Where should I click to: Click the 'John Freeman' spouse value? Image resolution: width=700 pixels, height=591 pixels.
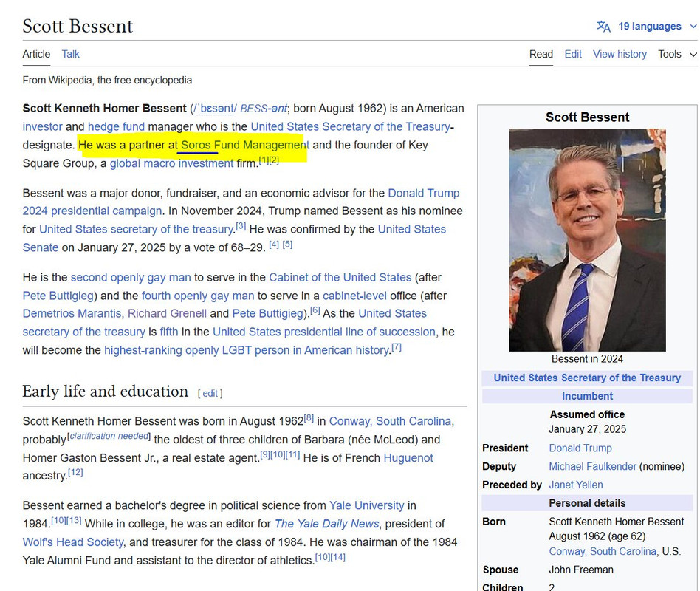click(581, 570)
